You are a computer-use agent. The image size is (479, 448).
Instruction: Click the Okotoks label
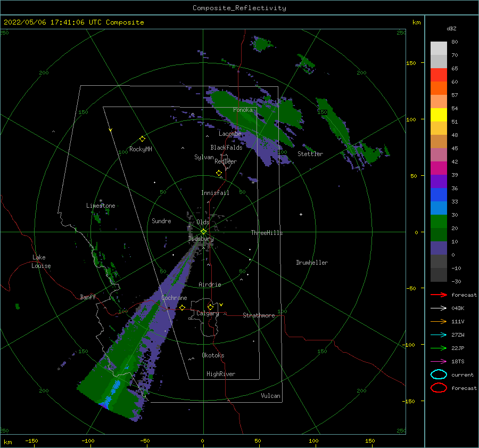tap(213, 355)
